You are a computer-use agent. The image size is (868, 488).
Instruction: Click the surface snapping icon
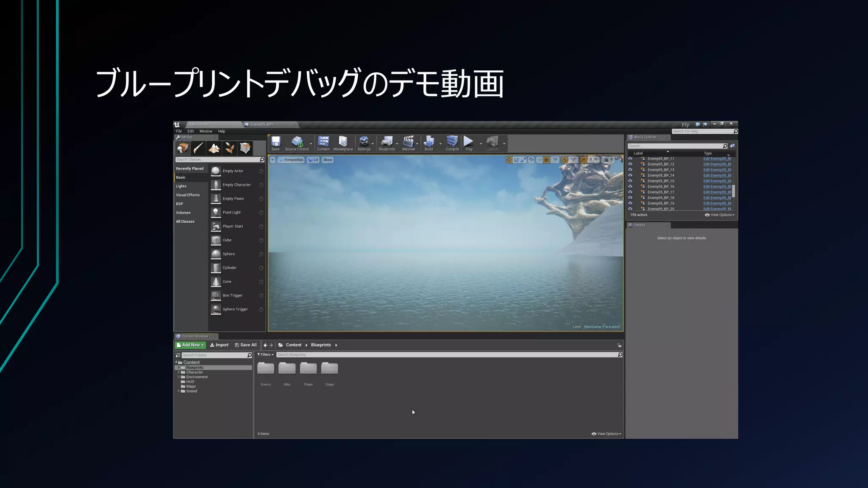pyautogui.click(x=539, y=160)
